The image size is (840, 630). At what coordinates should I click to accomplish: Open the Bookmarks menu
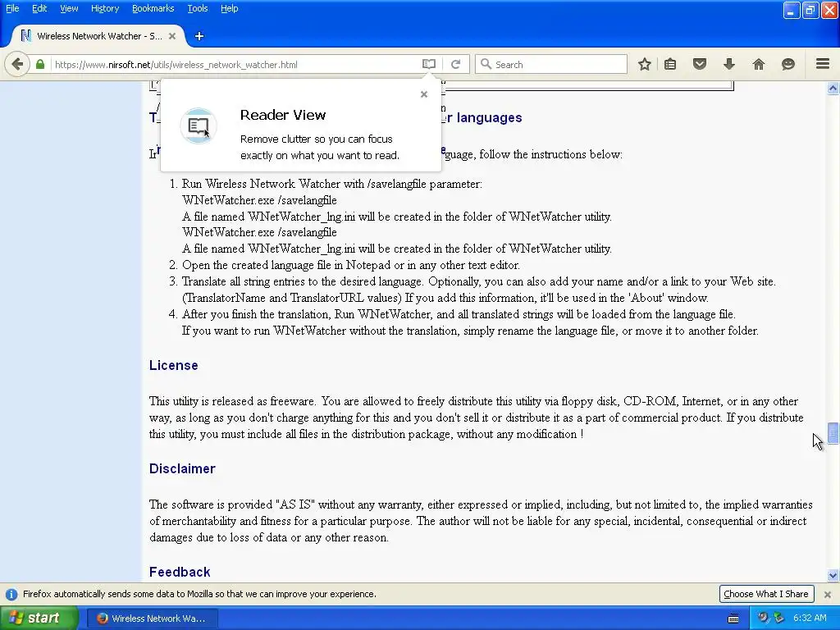pos(153,8)
